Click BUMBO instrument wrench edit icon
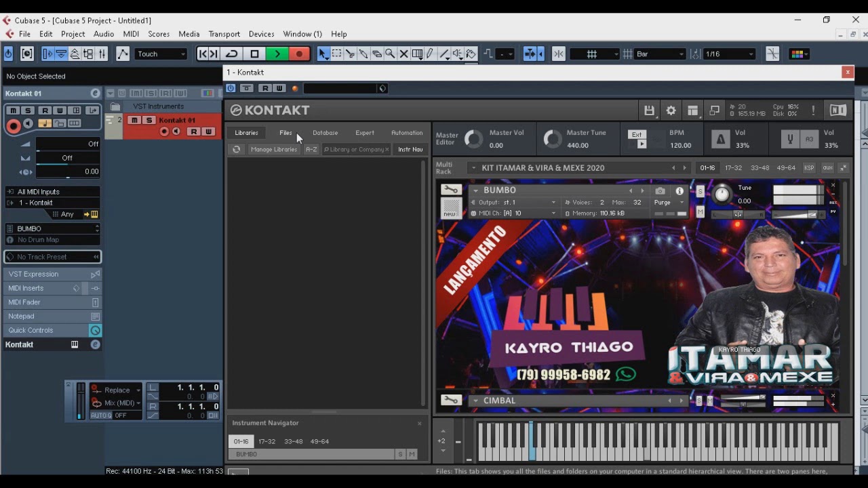 point(450,190)
